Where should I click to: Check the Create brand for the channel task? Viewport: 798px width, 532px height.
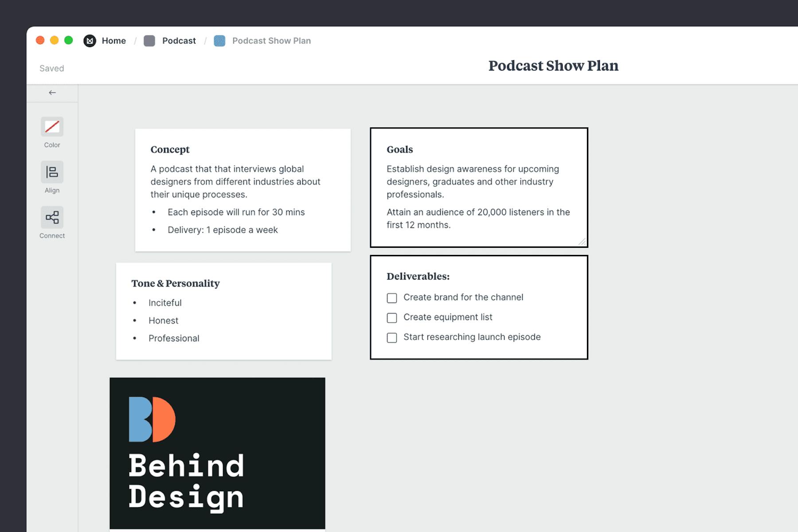[x=392, y=298]
